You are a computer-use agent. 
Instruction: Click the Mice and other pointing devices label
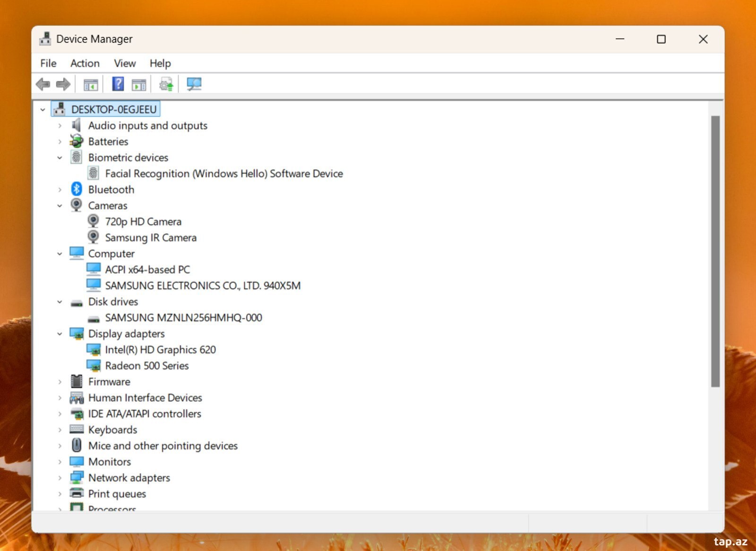coord(163,446)
